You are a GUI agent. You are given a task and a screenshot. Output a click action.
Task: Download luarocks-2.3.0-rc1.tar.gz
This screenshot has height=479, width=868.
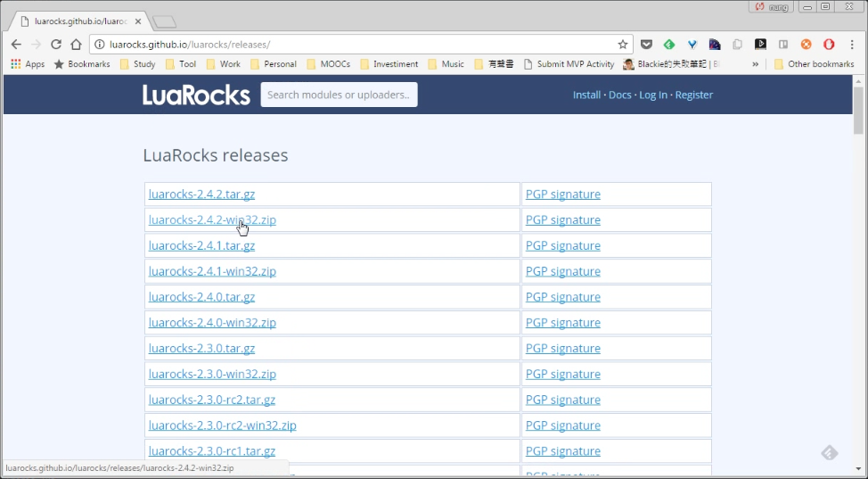(x=212, y=451)
